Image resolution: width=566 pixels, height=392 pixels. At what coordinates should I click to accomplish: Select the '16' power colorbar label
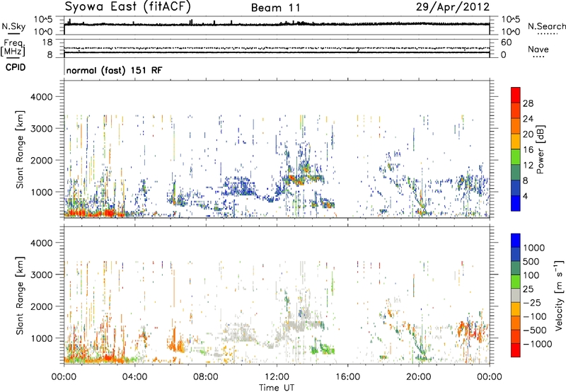(x=528, y=150)
